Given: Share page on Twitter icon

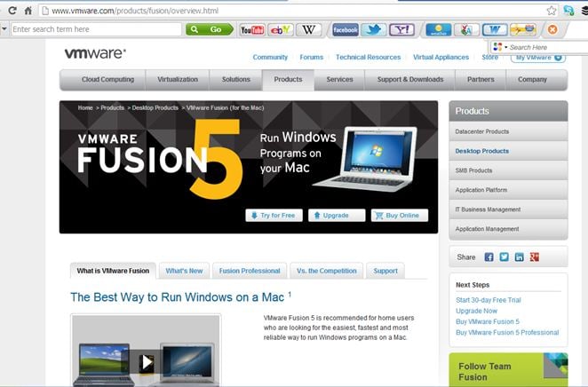Looking at the screenshot, I should point(504,257).
